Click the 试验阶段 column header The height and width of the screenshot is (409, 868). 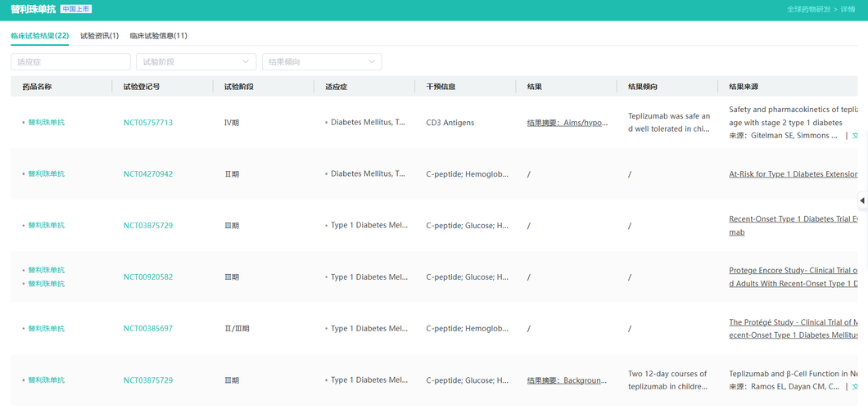238,87
